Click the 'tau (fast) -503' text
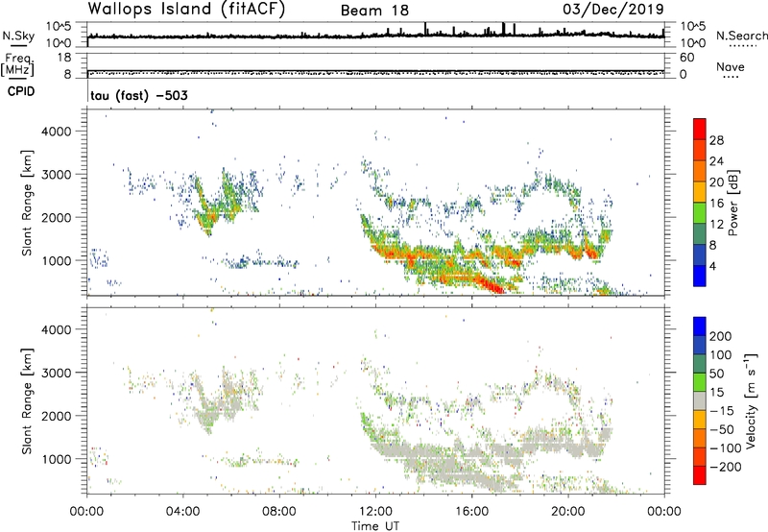The height and width of the screenshot is (532, 768). click(x=139, y=95)
